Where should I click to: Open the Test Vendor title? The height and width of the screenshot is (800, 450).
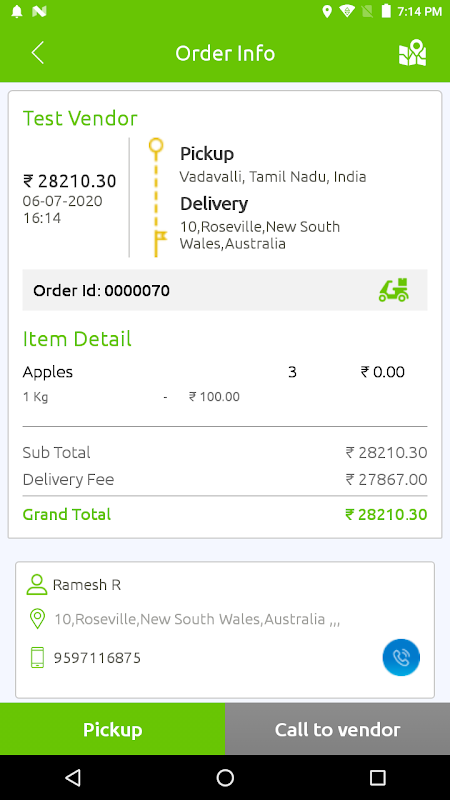80,118
